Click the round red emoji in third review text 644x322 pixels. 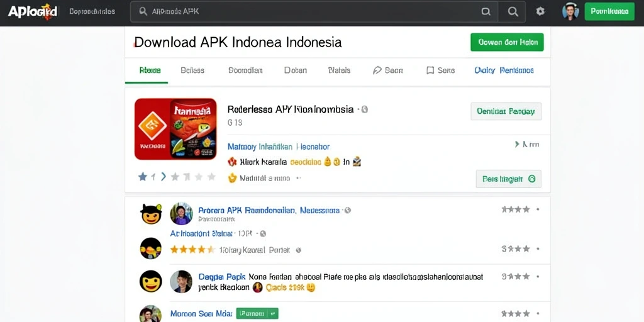[257, 287]
